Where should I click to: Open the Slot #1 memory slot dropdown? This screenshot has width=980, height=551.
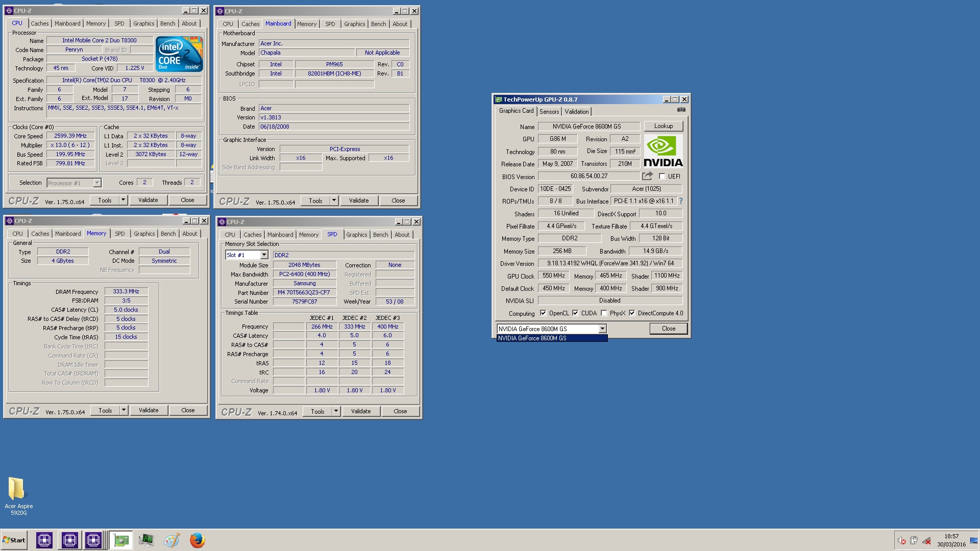[264, 255]
